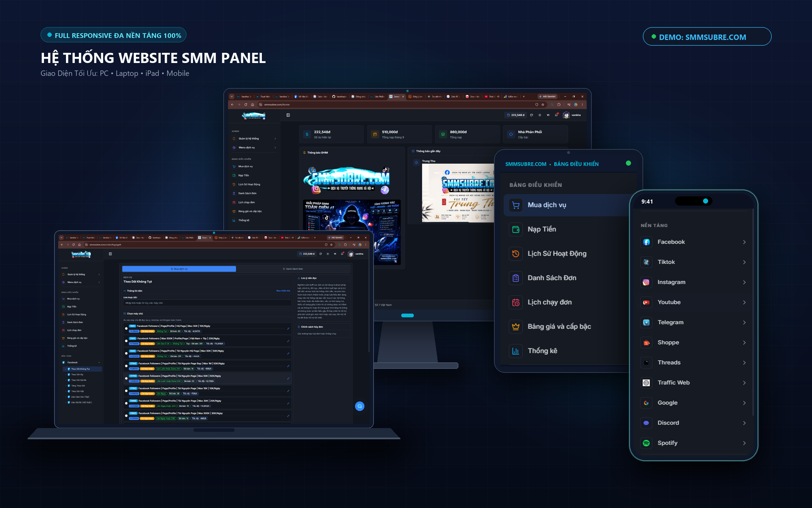
Task: Click the sidebar collapse icon in the monitor header
Action: (x=288, y=115)
